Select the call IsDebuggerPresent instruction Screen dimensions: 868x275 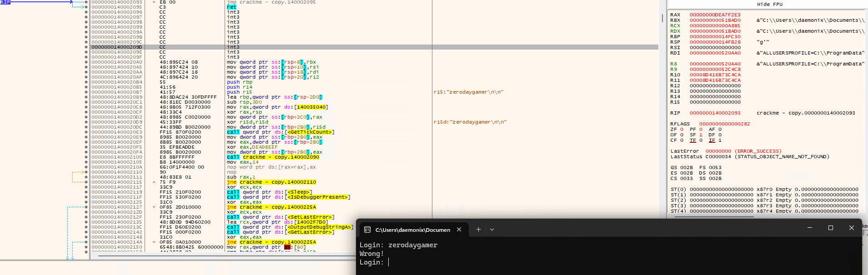289,197
